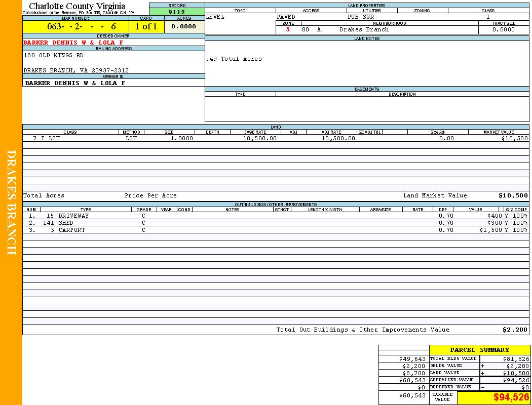Click the mailing address 180 Old Kings Rd
This screenshot has width=532, height=405.
54,55
